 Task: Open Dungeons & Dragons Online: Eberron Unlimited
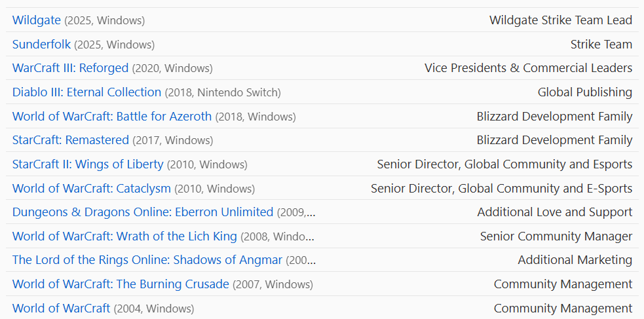[142, 212]
